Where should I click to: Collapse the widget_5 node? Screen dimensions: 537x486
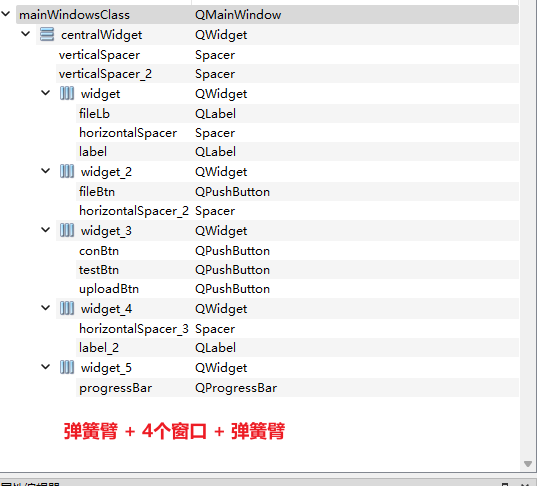tap(46, 367)
